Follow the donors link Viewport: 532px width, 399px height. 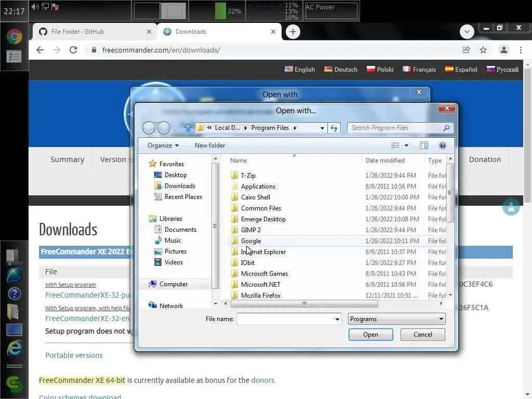tap(262, 380)
